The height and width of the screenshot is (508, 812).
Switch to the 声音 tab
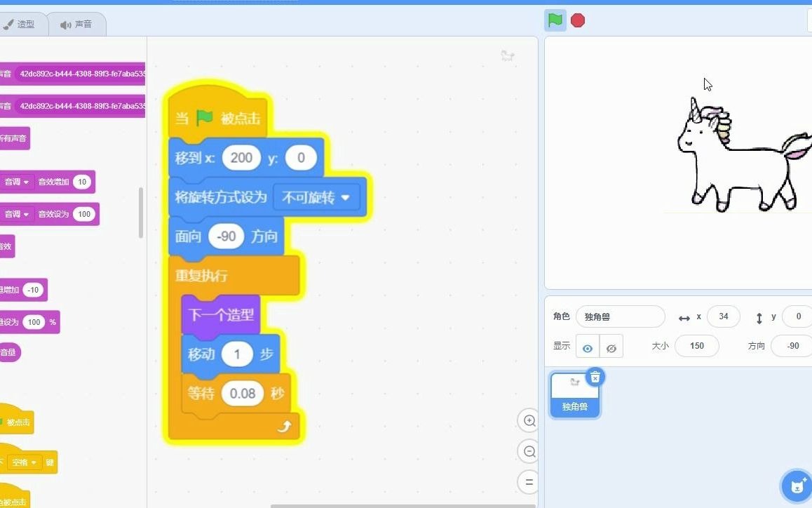point(76,23)
